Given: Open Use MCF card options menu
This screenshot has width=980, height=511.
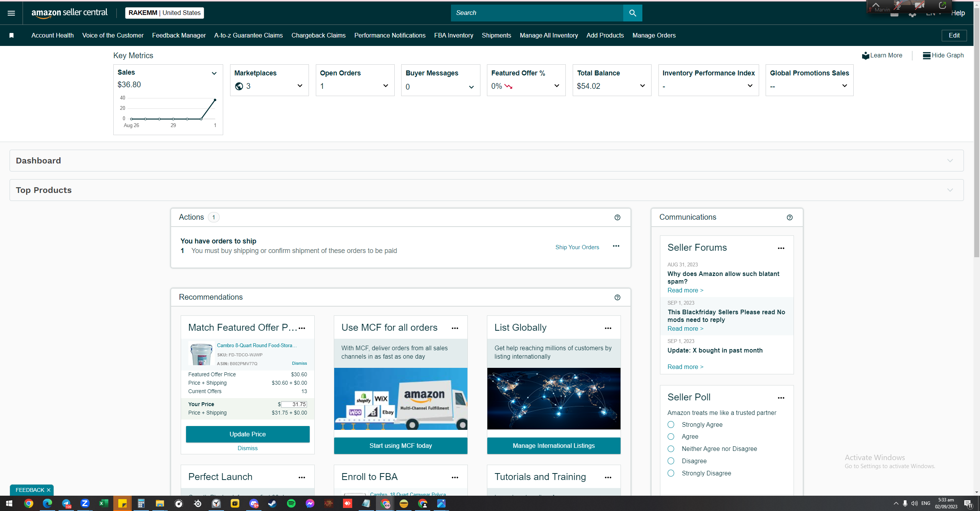Looking at the screenshot, I should (x=455, y=328).
